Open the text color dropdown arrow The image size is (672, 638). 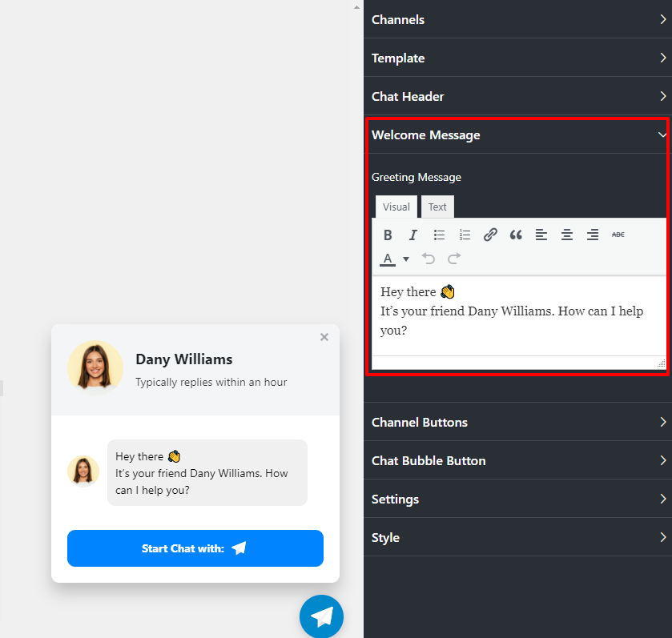coord(406,259)
